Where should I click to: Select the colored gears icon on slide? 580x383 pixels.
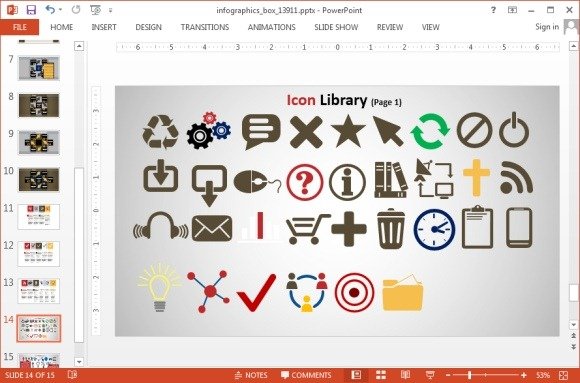(209, 130)
